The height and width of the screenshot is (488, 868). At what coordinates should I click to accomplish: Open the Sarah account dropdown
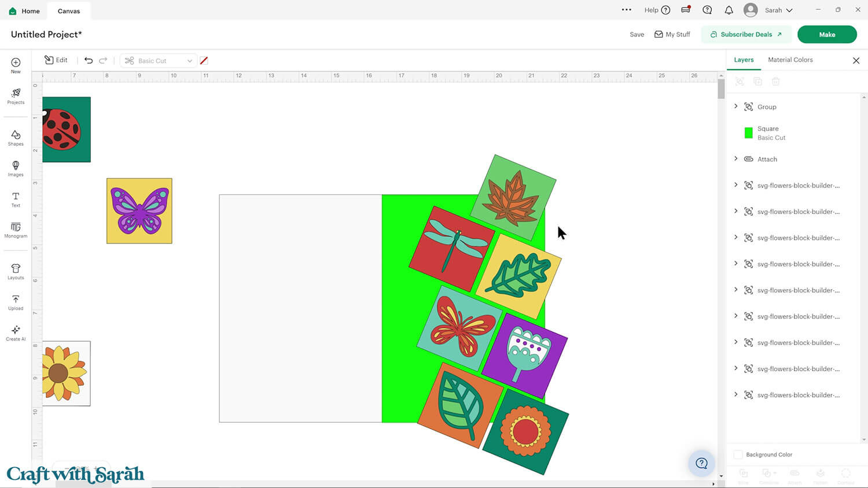(x=779, y=10)
